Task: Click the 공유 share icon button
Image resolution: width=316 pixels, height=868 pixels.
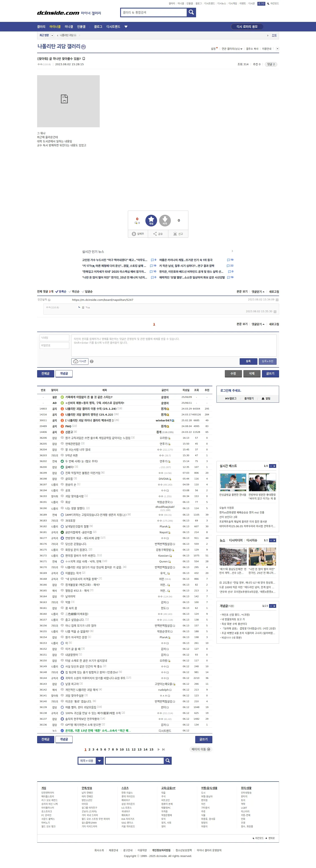Action: [158, 234]
